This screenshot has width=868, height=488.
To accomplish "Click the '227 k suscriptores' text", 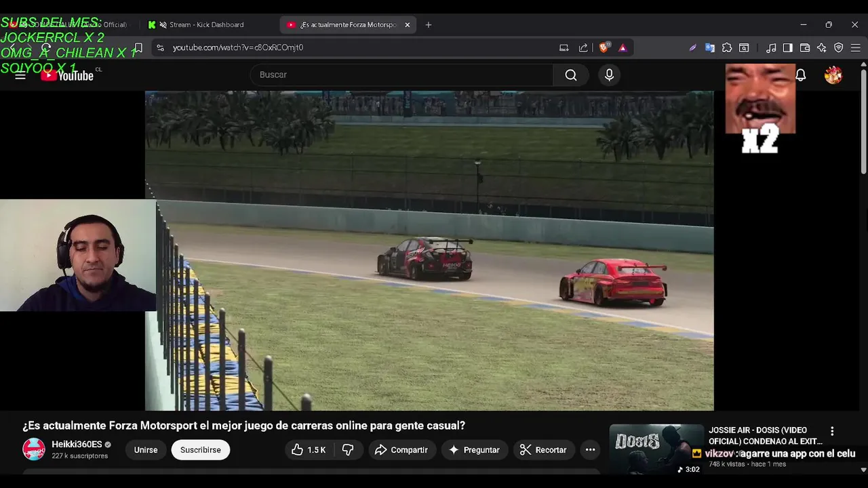I will click(80, 456).
